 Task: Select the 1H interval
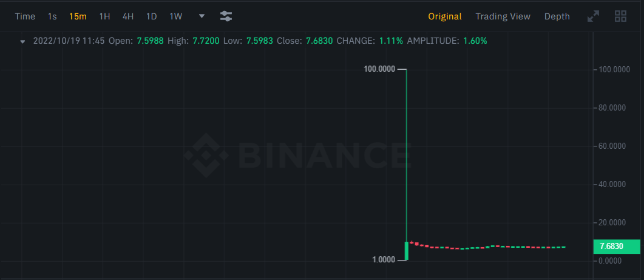(105, 16)
